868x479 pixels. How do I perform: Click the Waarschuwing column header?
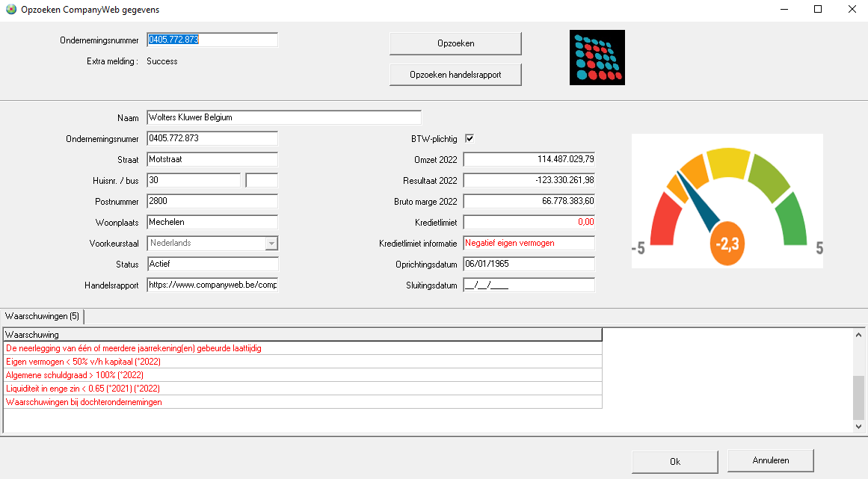[302, 335]
